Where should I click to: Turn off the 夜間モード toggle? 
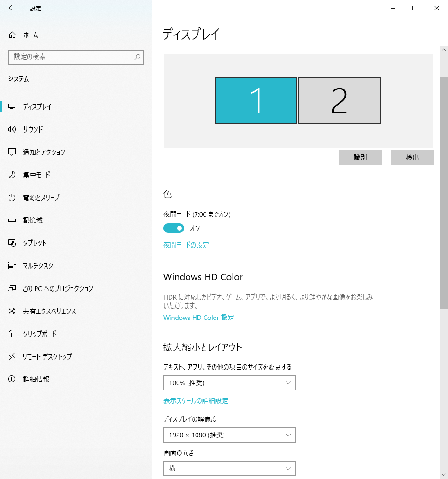(173, 228)
